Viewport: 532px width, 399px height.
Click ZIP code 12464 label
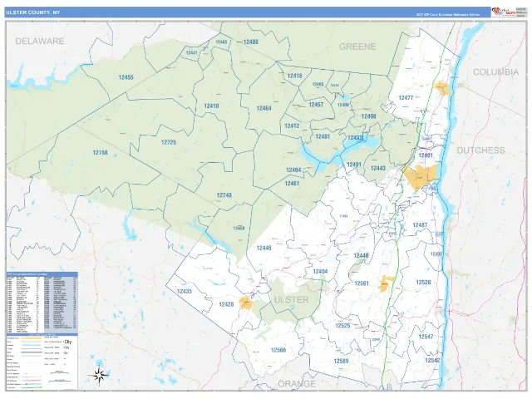point(264,108)
